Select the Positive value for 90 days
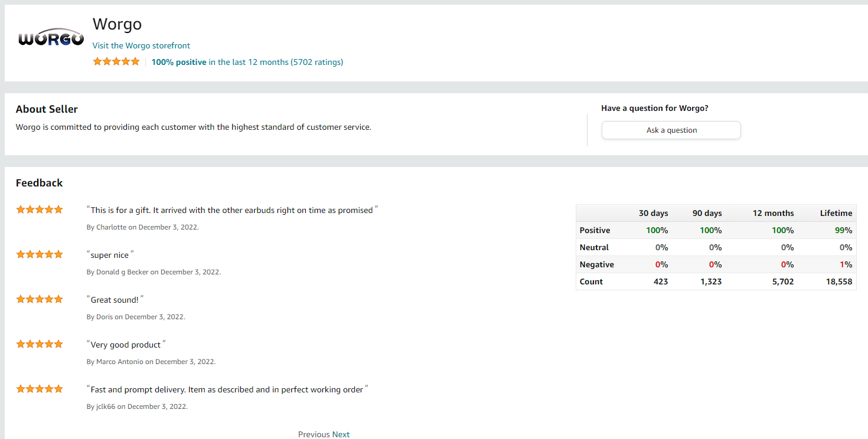 (x=711, y=230)
